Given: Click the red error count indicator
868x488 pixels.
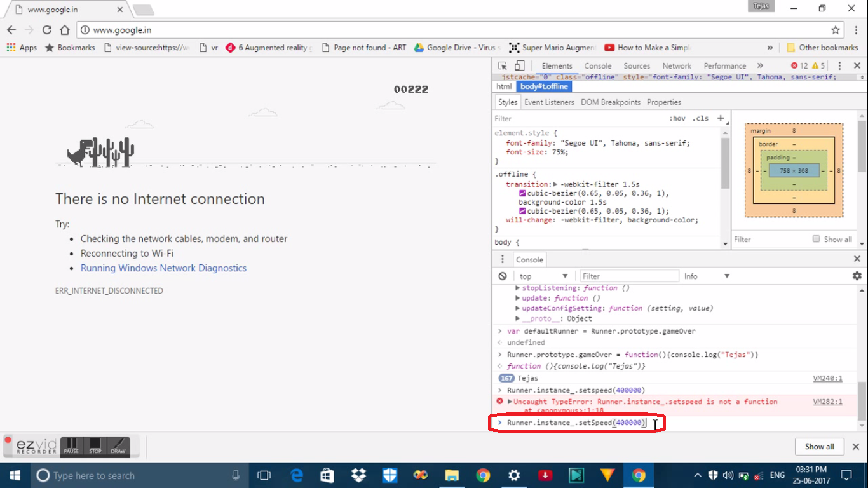Looking at the screenshot, I should (x=799, y=65).
